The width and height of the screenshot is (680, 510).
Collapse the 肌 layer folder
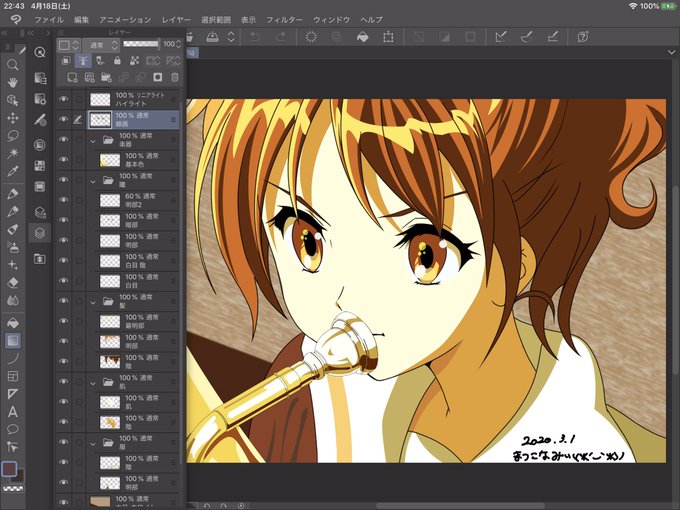pos(93,383)
